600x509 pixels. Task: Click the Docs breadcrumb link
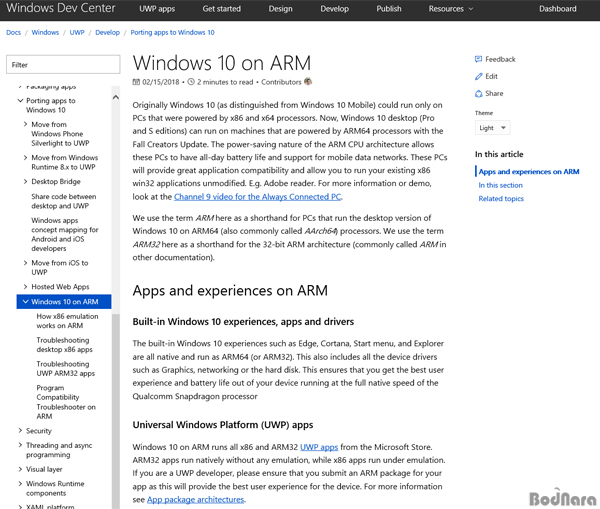pyautogui.click(x=13, y=33)
